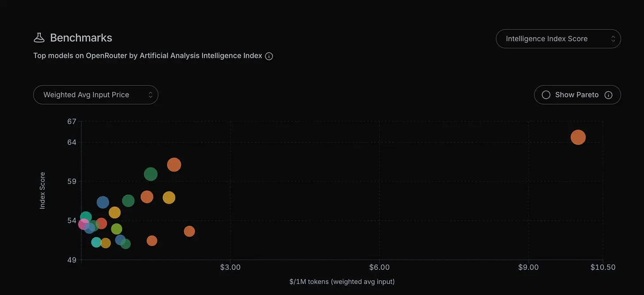The width and height of the screenshot is (644, 295).
Task: Enable the Show Pareto radio toggle
Action: pos(546,95)
